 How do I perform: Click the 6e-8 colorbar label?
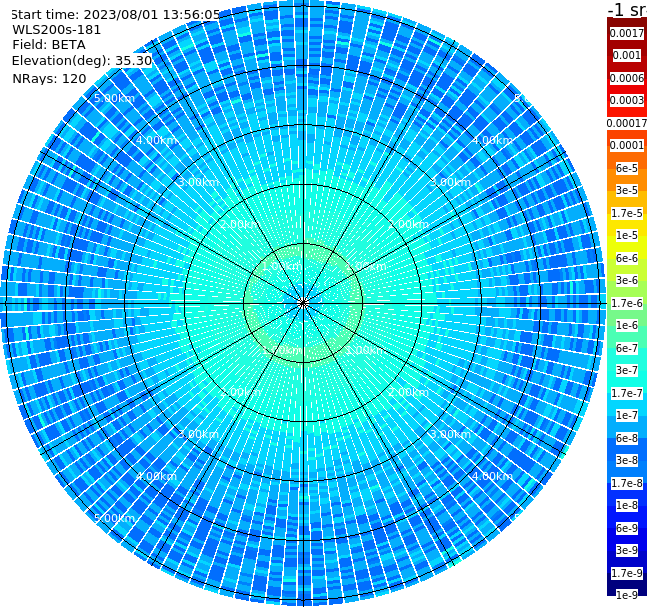627,438
